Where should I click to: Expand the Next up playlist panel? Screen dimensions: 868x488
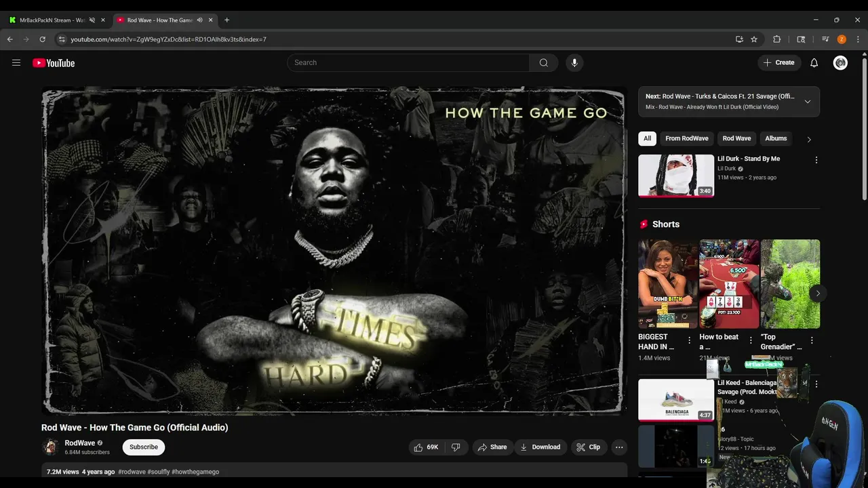[807, 102]
